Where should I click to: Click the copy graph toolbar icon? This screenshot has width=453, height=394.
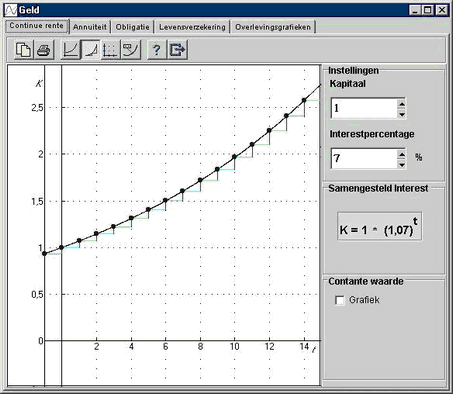click(x=24, y=50)
